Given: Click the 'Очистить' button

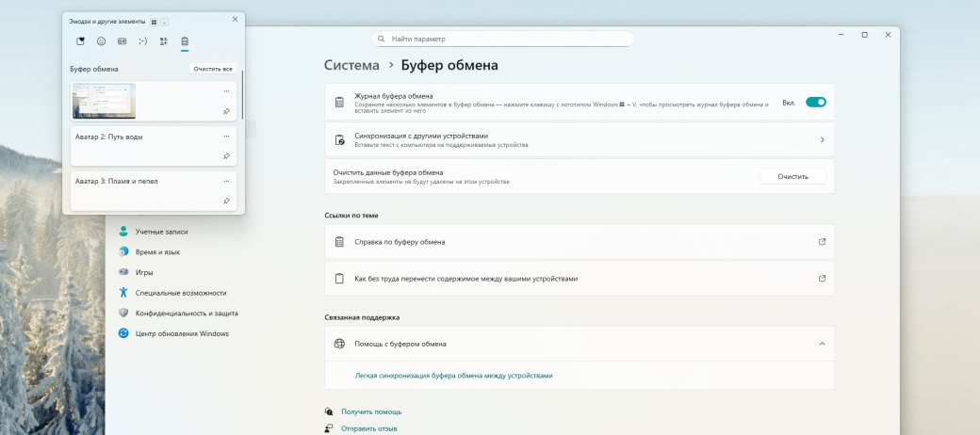Looking at the screenshot, I should 792,177.
